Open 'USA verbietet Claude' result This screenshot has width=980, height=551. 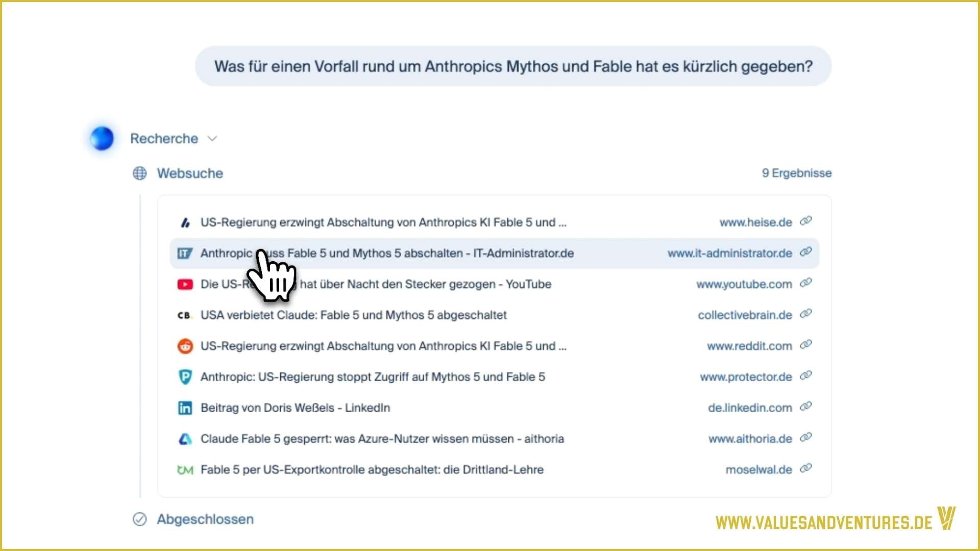[354, 315]
